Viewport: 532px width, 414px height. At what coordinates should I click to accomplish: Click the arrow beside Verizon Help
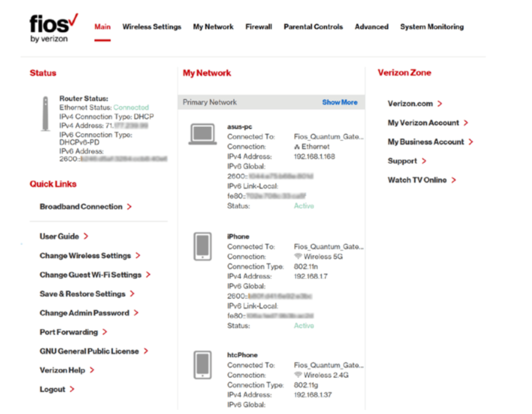92,370
